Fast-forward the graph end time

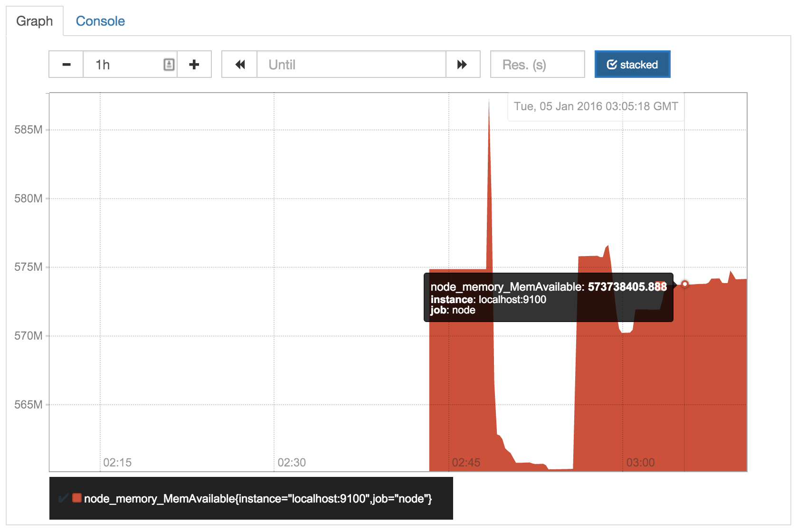click(462, 65)
